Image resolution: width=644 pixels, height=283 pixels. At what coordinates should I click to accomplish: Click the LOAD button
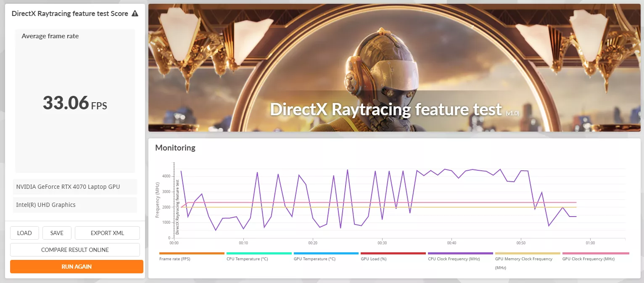24,233
